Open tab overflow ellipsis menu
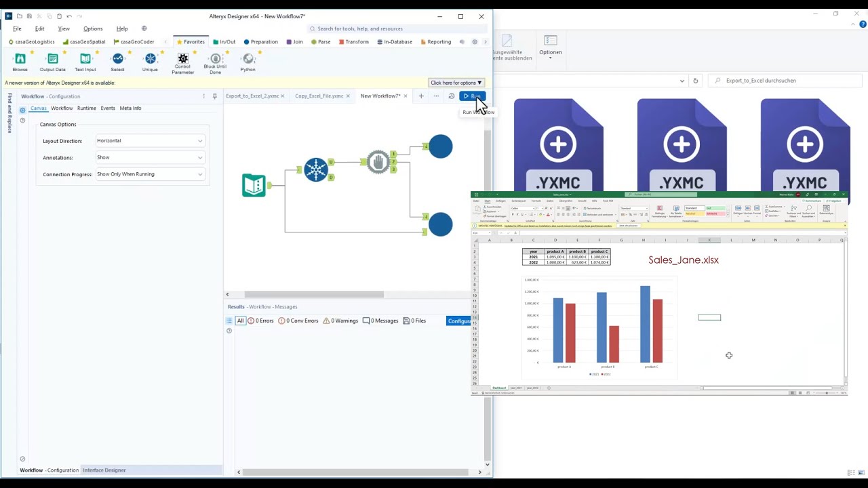Image resolution: width=868 pixels, height=488 pixels. [436, 96]
